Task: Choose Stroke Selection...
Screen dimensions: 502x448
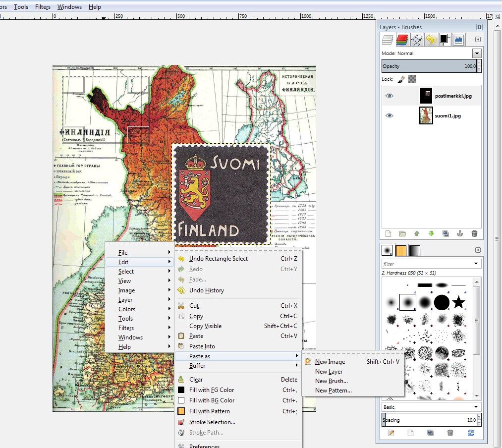Action: coord(238,422)
